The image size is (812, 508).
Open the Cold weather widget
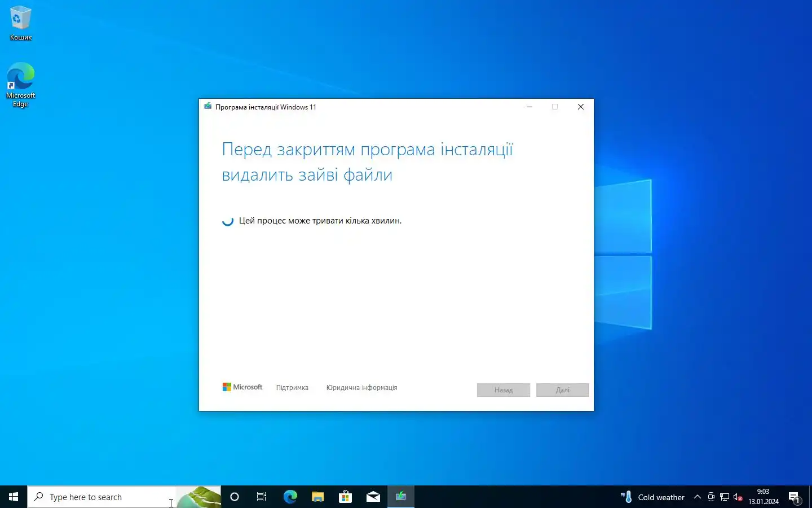652,497
